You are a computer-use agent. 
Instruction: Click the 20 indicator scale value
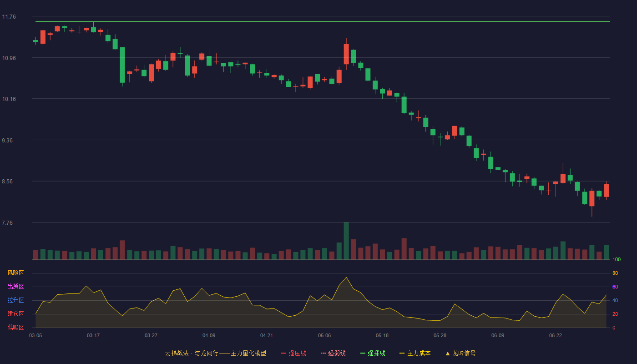pyautogui.click(x=615, y=314)
